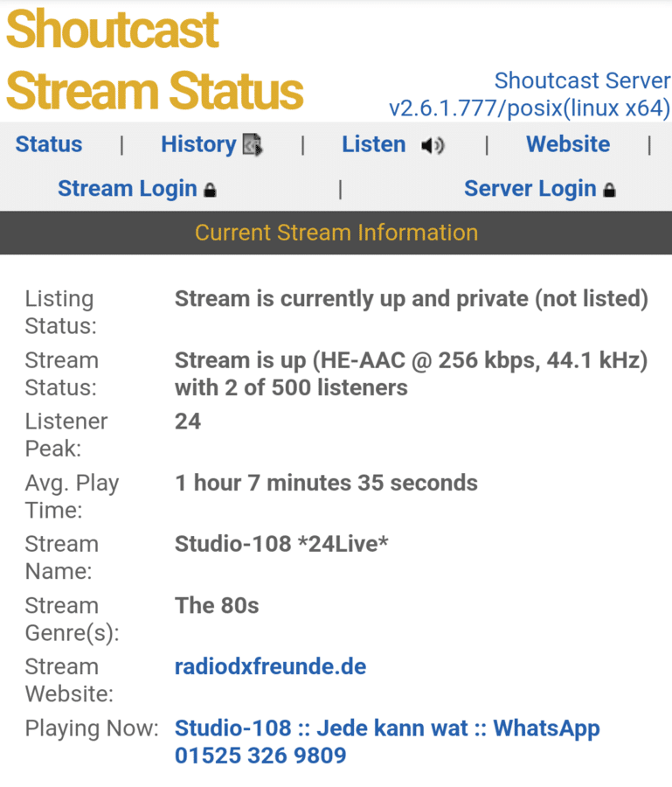Viewport: 672px width, 787px height.
Task: Click the average play time value
Action: tap(326, 483)
